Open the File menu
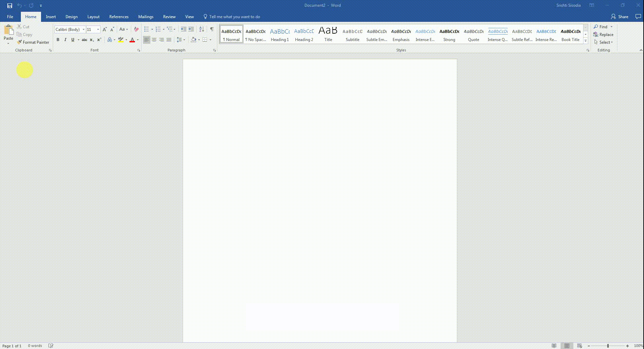644x349 pixels. pos(10,17)
